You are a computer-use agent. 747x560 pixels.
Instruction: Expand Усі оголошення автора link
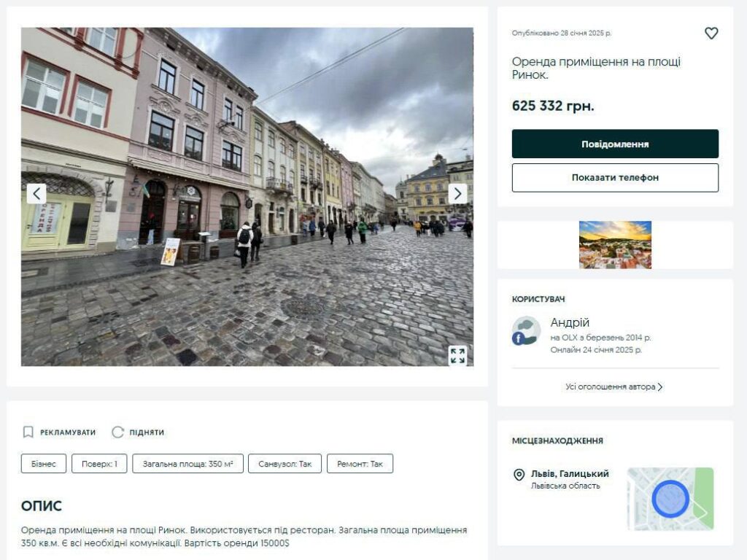[614, 387]
